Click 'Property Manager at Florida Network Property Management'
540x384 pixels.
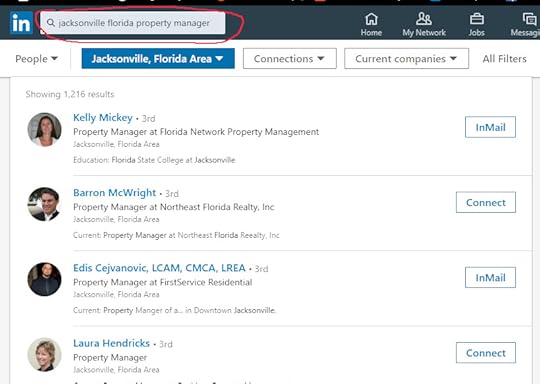(196, 132)
